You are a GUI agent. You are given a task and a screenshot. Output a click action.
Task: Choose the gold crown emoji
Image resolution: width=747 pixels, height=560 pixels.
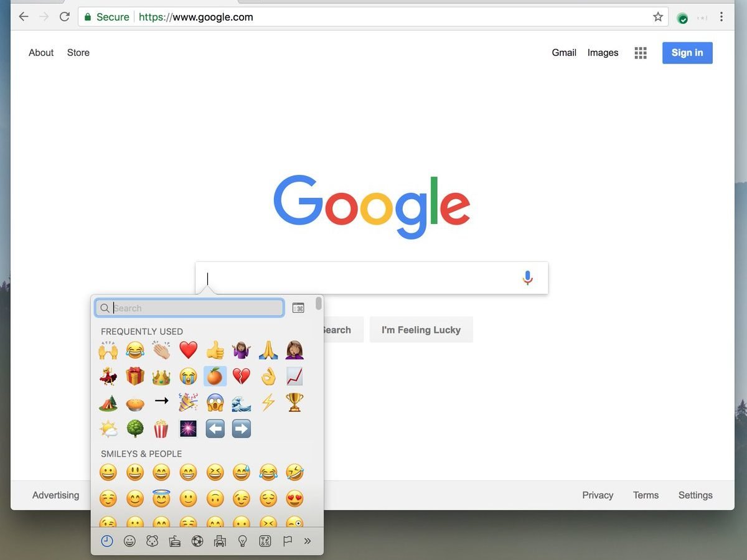[x=161, y=376]
